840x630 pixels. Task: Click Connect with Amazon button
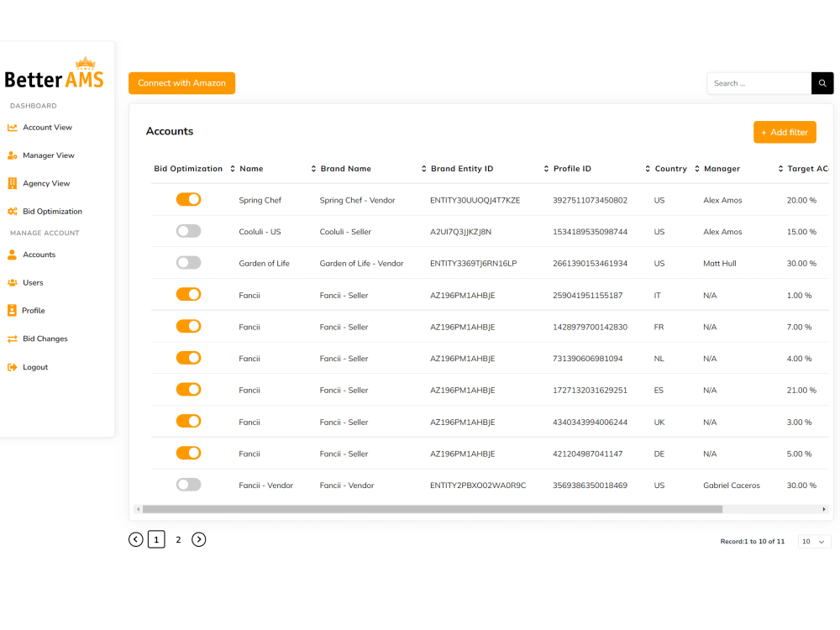tap(181, 83)
